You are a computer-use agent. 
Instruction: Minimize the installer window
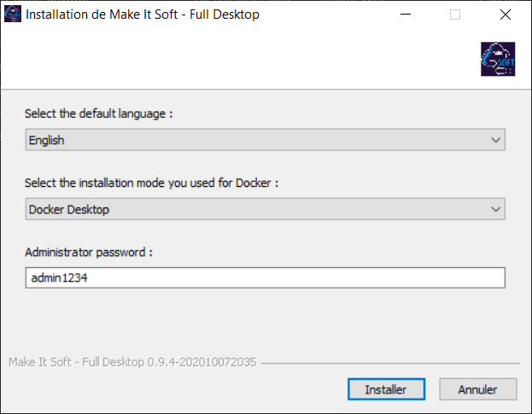[406, 15]
